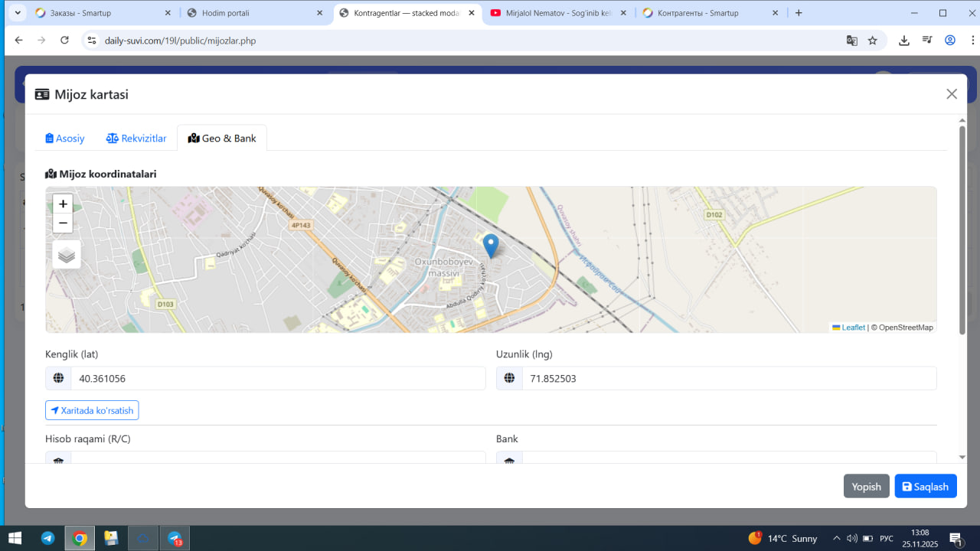Close the Hodim portali browser tab
The height and width of the screenshot is (551, 980).
(318, 13)
